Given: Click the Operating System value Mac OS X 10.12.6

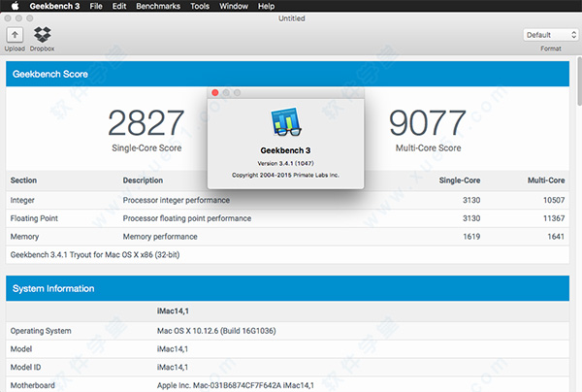Looking at the screenshot, I should coord(216,331).
